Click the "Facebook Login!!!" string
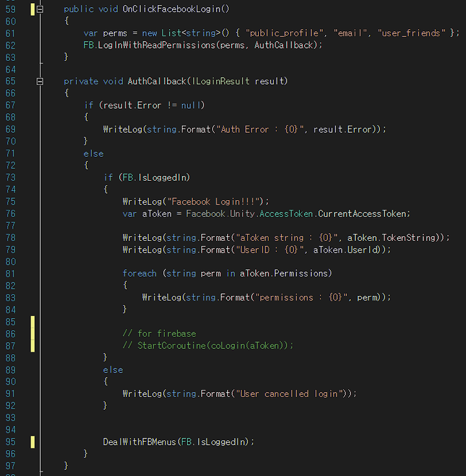 (x=215, y=201)
